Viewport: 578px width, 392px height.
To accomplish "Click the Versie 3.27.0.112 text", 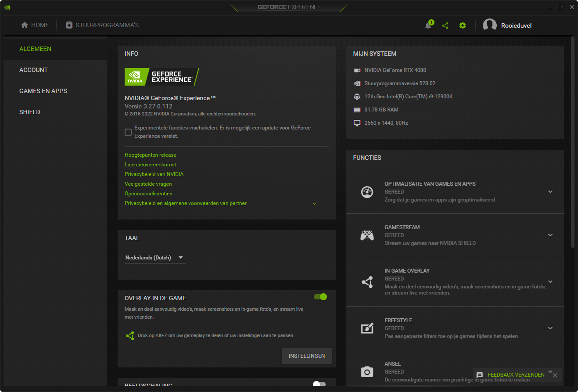I will [x=148, y=106].
